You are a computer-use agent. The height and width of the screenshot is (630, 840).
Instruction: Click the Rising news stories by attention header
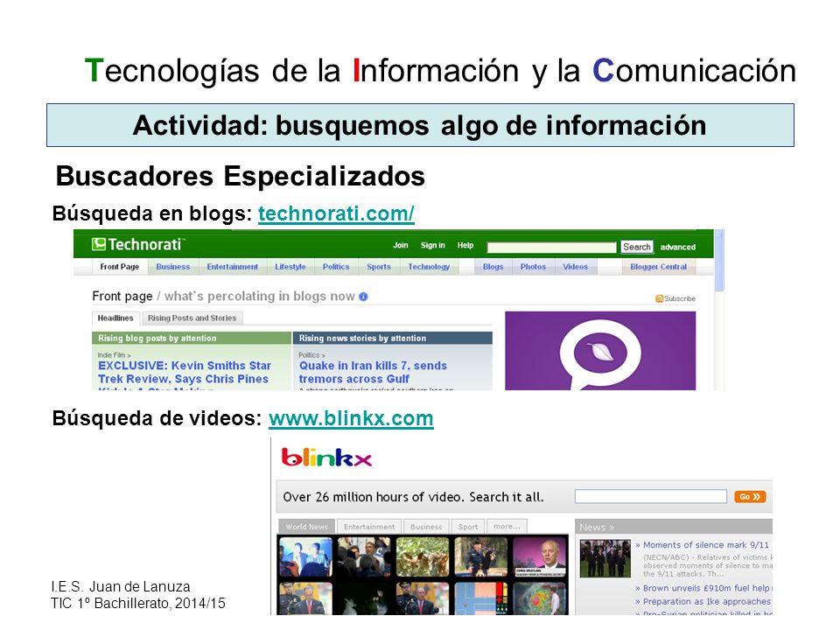(392, 338)
